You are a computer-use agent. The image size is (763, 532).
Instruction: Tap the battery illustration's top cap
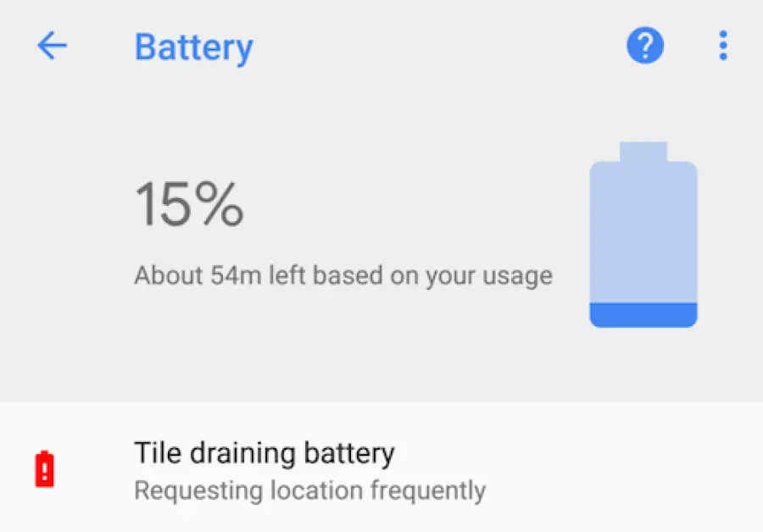tap(644, 151)
